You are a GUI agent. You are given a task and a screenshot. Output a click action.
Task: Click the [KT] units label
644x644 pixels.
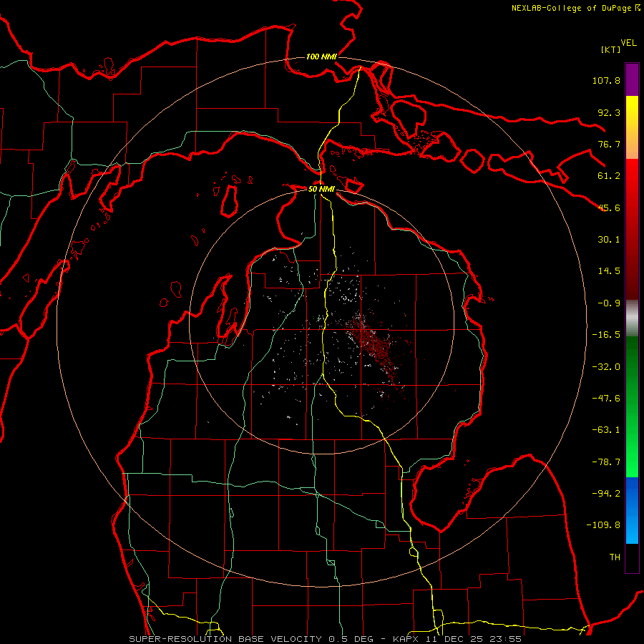(x=610, y=49)
